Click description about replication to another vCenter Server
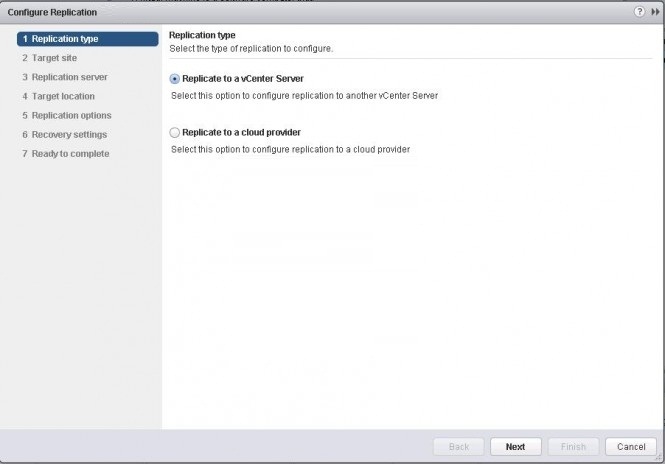 (x=305, y=96)
